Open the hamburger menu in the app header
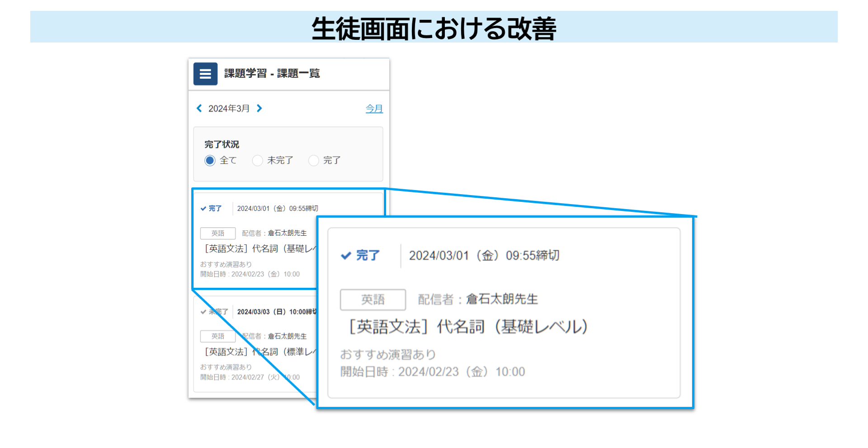 point(205,74)
